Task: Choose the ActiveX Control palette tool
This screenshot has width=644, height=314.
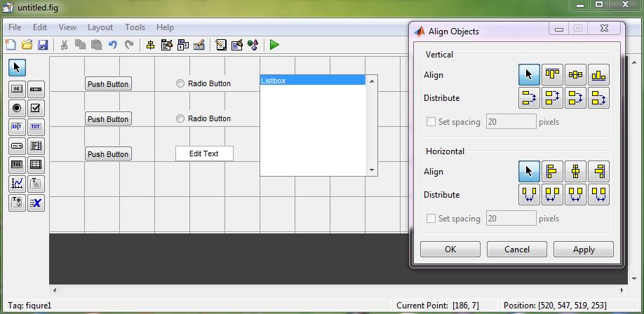Action: 36,203
